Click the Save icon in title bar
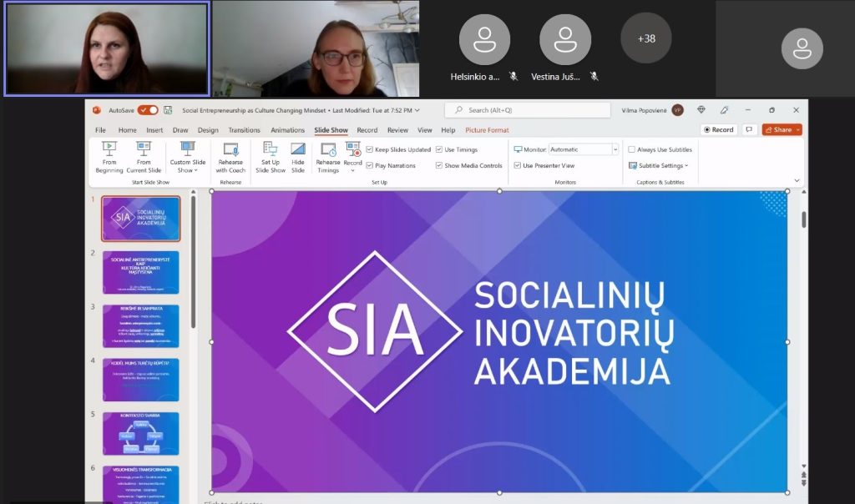This screenshot has height=504, width=855. coord(168,110)
